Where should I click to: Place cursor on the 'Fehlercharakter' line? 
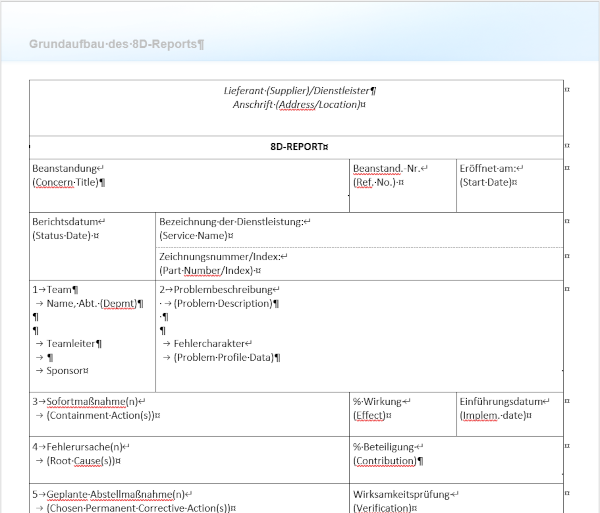point(212,343)
